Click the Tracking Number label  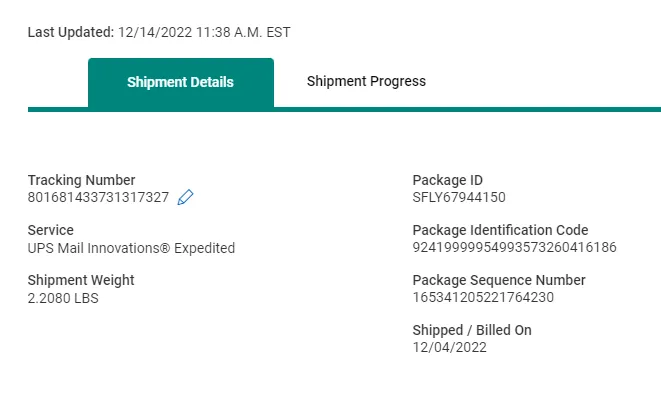click(81, 180)
